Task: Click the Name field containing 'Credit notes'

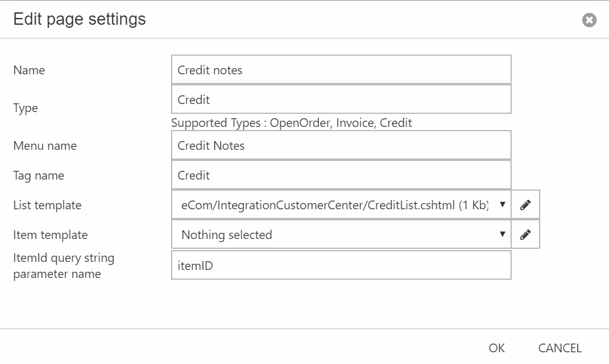Action: (341, 70)
